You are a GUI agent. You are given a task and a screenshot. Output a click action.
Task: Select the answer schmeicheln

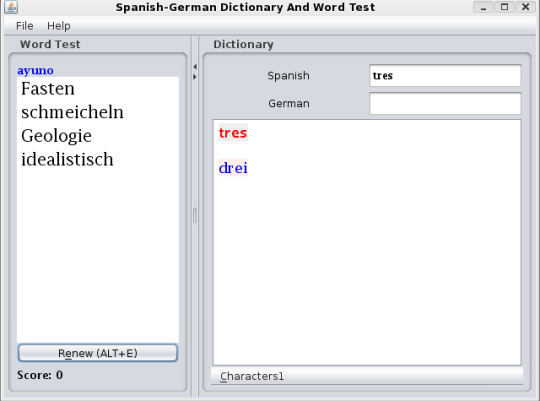click(x=72, y=112)
